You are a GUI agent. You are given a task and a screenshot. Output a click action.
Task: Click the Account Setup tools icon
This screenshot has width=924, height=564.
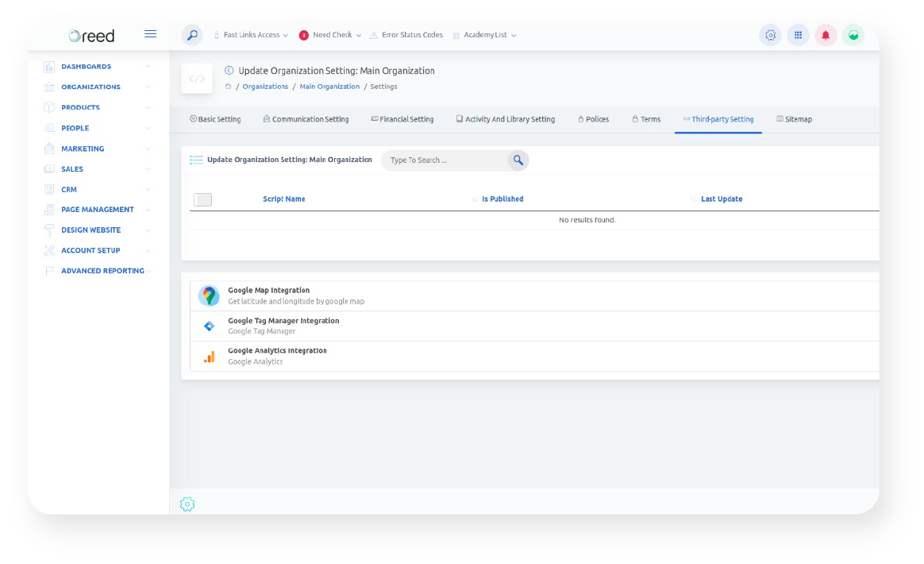coord(49,250)
